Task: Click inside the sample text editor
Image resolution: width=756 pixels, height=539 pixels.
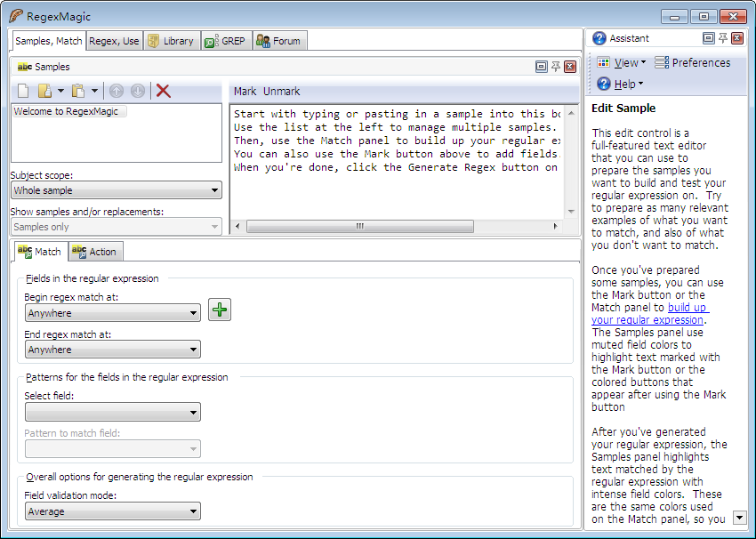Action: (397, 162)
